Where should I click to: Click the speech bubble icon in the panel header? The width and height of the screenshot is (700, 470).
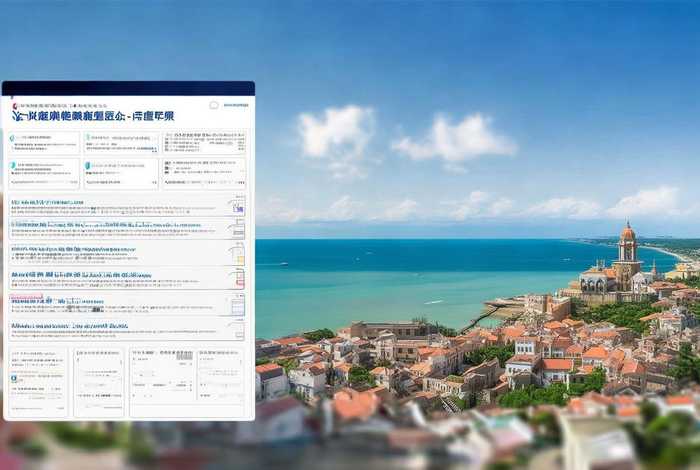(214, 105)
